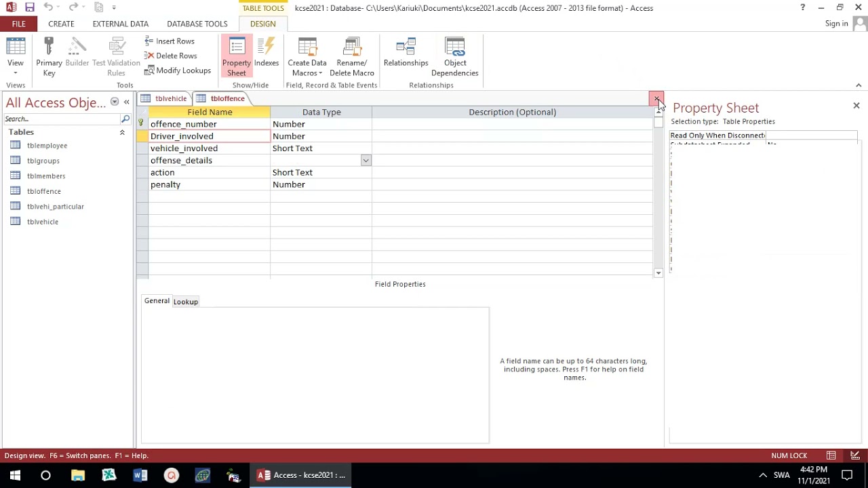The height and width of the screenshot is (488, 868).
Task: Select the offense_details field name
Action: tap(209, 161)
